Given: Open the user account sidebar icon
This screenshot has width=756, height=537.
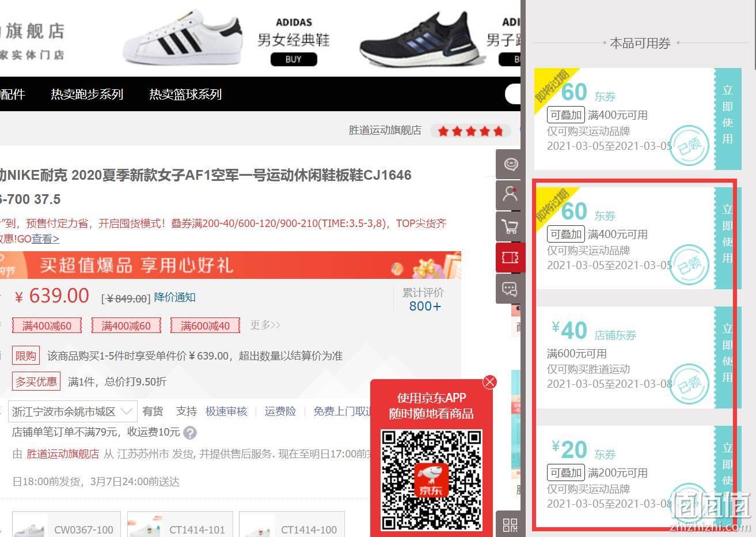Looking at the screenshot, I should (510, 195).
